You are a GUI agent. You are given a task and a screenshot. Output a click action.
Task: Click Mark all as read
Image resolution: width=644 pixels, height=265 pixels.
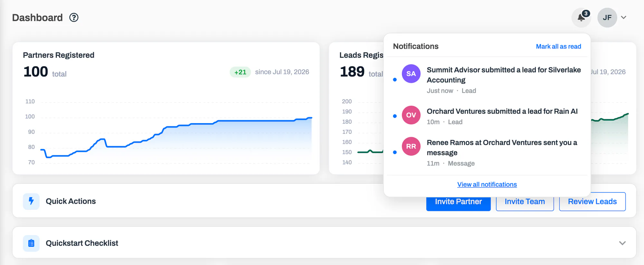click(x=558, y=46)
